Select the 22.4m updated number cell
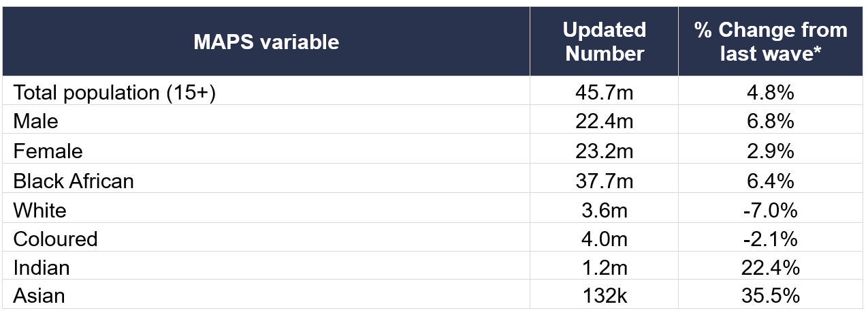This screenshot has width=868, height=315. coord(604,121)
